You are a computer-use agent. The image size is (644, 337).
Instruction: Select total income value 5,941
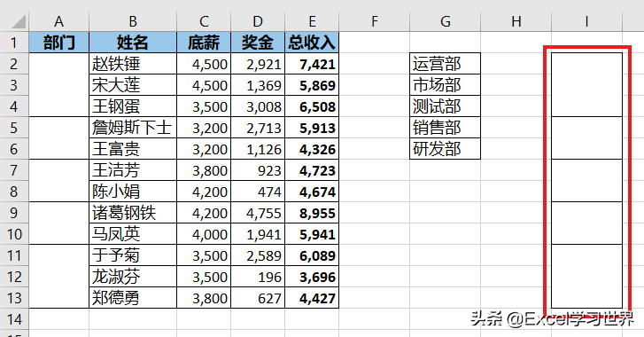(312, 234)
